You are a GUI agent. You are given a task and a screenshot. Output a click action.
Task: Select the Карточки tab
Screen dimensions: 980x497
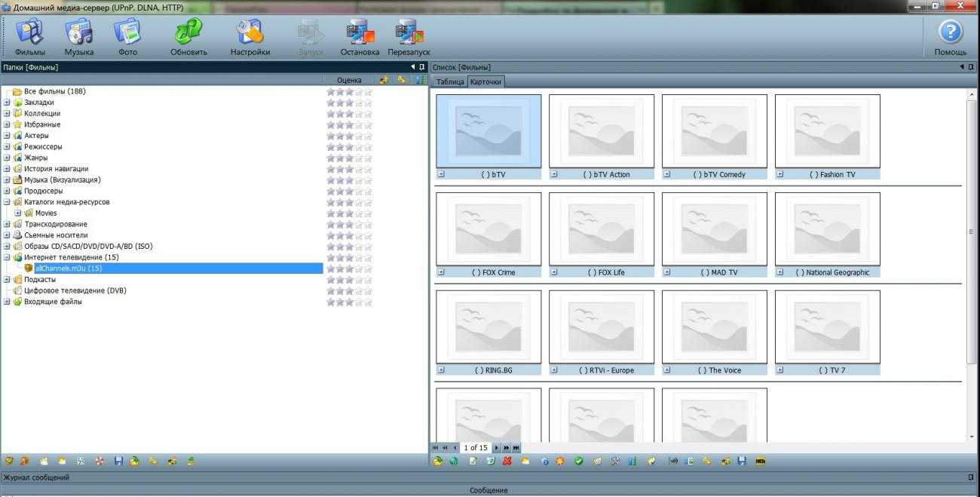pos(485,81)
